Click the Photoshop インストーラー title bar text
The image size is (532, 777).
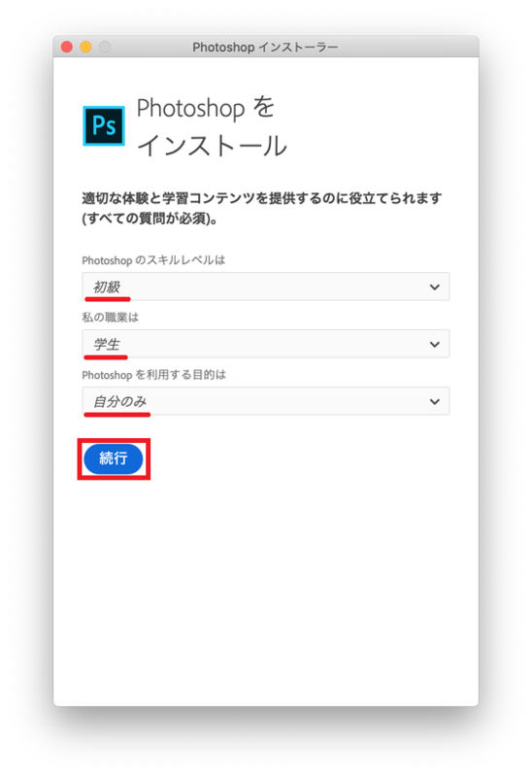click(265, 47)
